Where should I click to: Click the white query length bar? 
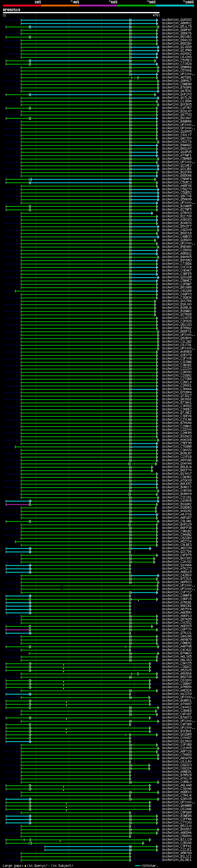pyautogui.click(x=81, y=12)
